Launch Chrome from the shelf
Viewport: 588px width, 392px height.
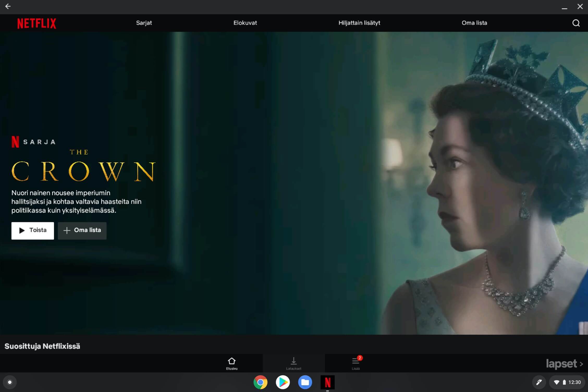tap(260, 382)
